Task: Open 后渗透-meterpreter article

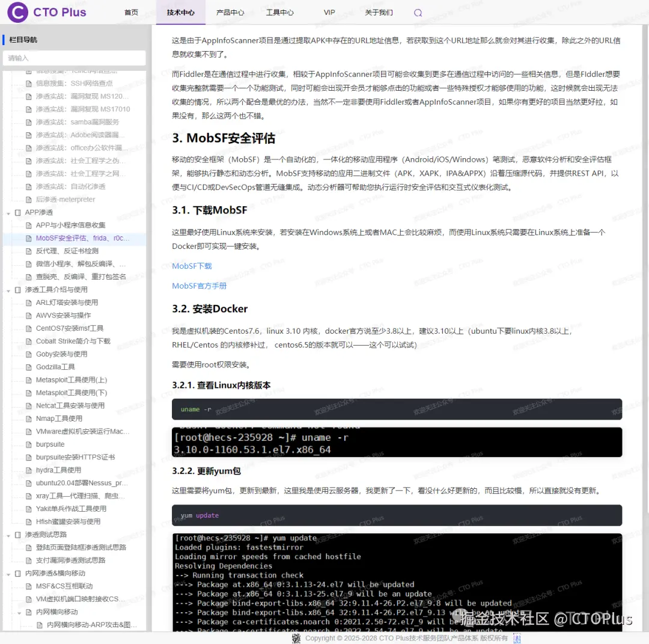Action: [x=66, y=199]
